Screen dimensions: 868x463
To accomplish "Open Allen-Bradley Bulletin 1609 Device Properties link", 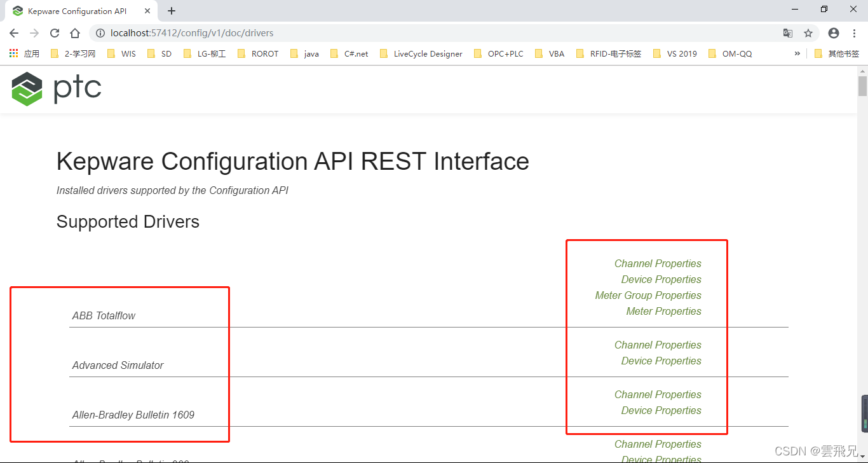I will tap(661, 410).
